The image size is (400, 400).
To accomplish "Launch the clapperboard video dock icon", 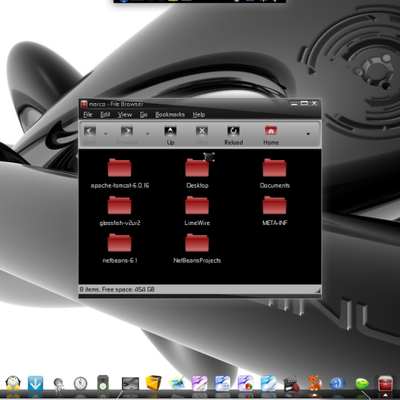I will [x=291, y=384].
